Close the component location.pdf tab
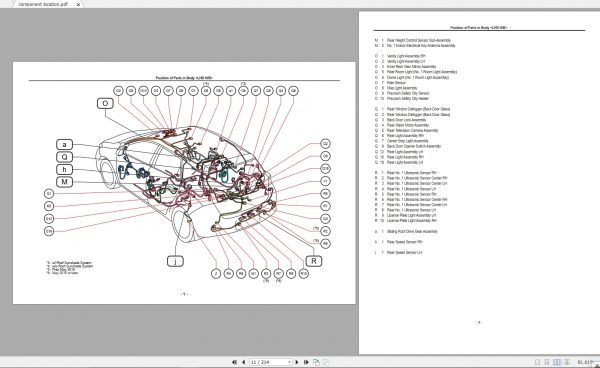Screen dimensions: 600x368 tap(78, 5)
